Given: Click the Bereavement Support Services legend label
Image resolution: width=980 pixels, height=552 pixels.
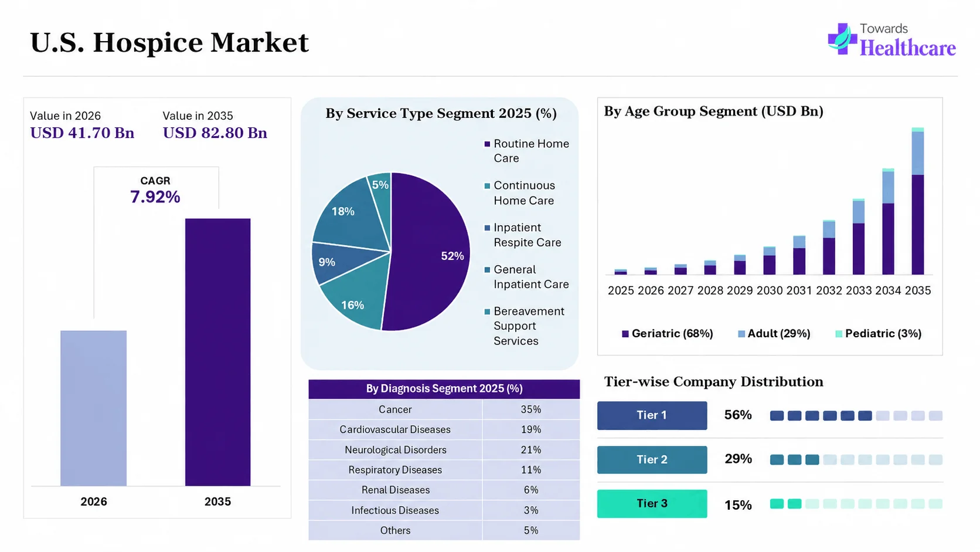Looking at the screenshot, I should pyautogui.click(x=529, y=326).
